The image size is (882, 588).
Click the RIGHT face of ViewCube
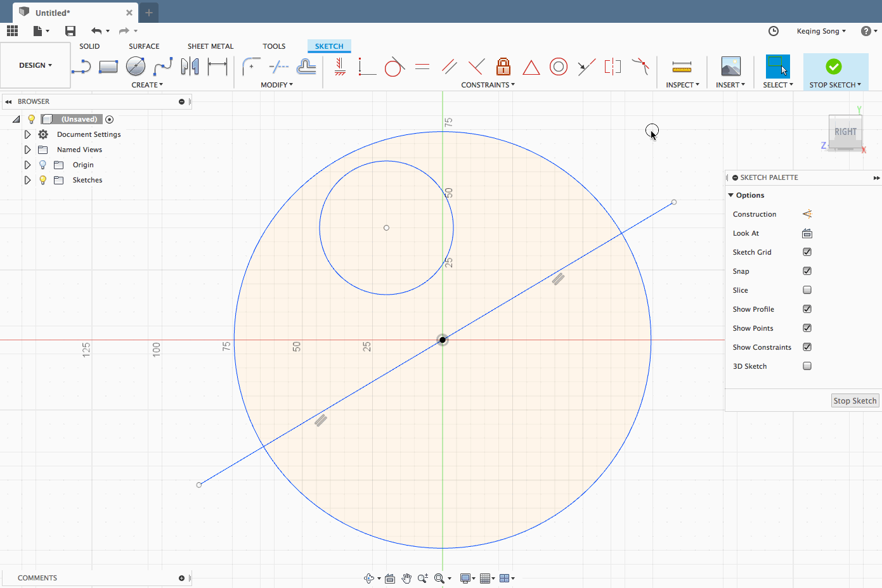(x=845, y=132)
